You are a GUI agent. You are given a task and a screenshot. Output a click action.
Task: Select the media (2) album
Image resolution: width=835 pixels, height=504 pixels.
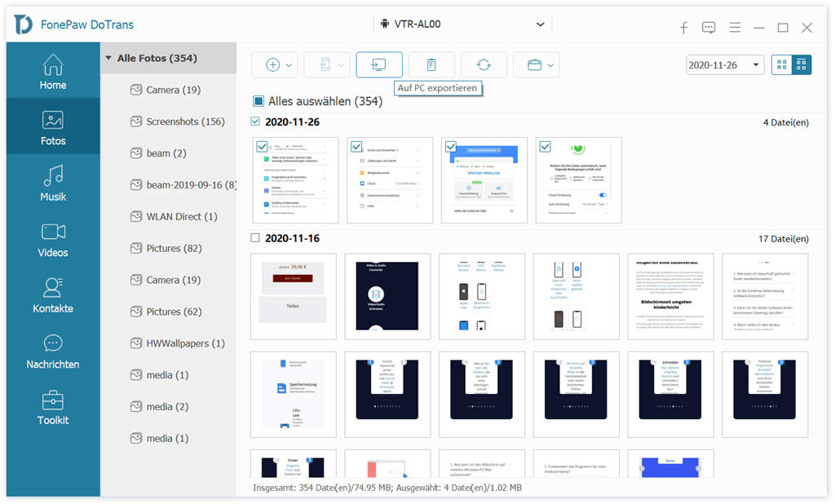click(159, 407)
